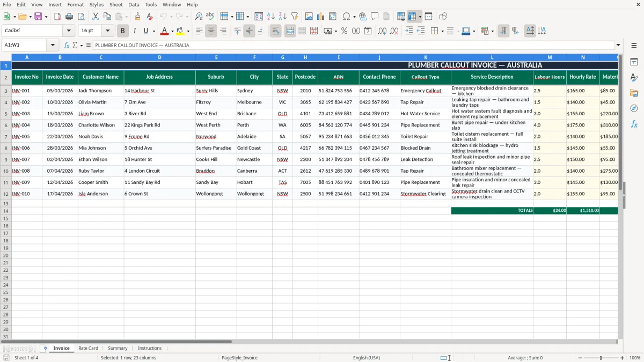
Task: Insert an image from the toolbar
Action: tap(309, 17)
